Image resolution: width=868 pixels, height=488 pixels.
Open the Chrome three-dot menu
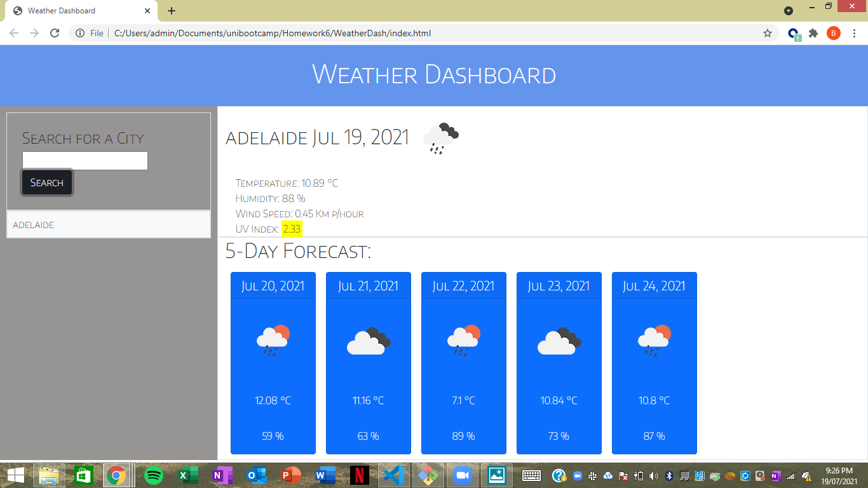pyautogui.click(x=854, y=33)
